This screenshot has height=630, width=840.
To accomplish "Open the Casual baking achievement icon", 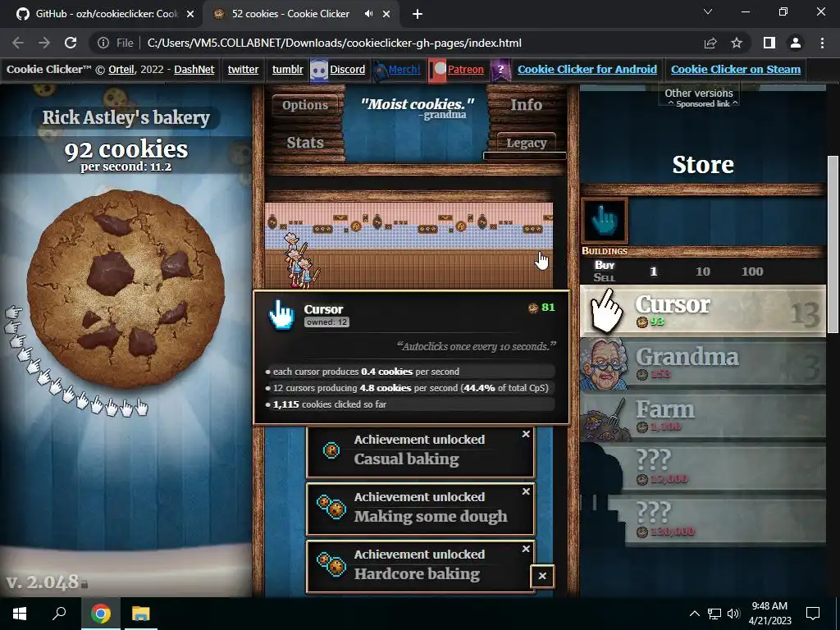I will tap(331, 450).
